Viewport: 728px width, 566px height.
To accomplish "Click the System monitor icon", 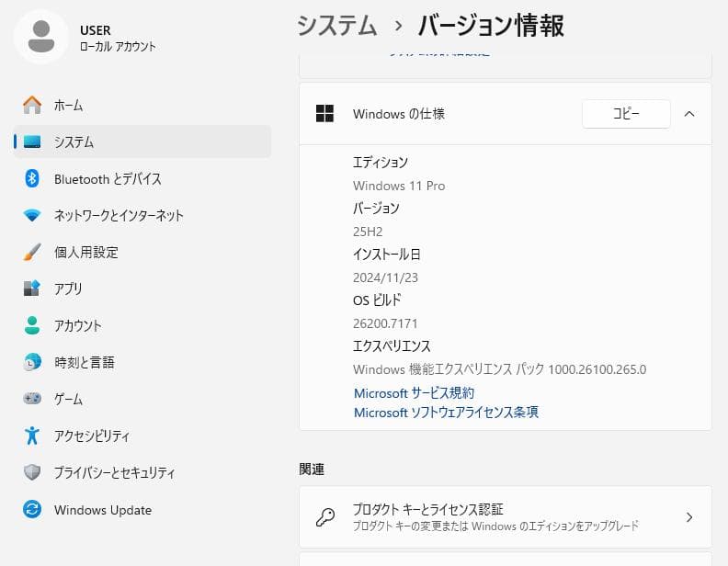I will (x=32, y=141).
